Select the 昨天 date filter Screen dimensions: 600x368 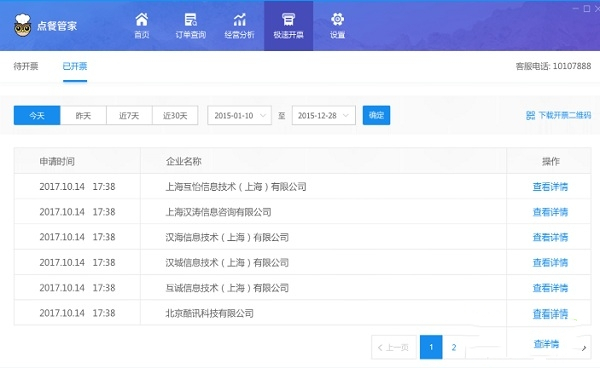[83, 115]
